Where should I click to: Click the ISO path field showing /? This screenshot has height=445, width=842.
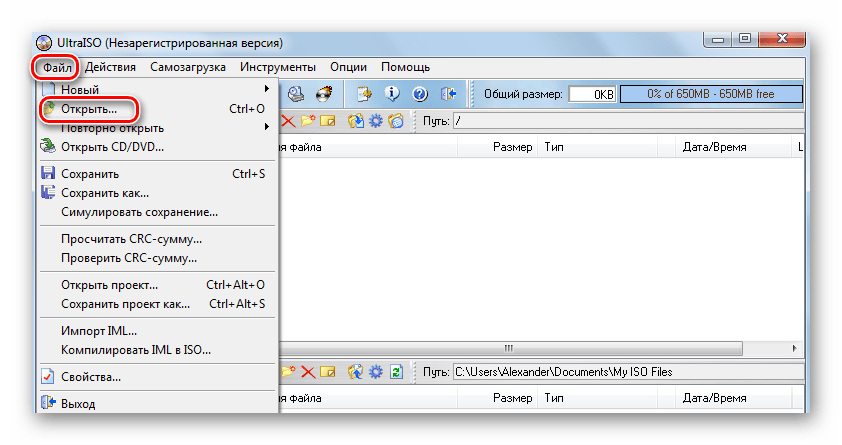pyautogui.click(x=628, y=121)
